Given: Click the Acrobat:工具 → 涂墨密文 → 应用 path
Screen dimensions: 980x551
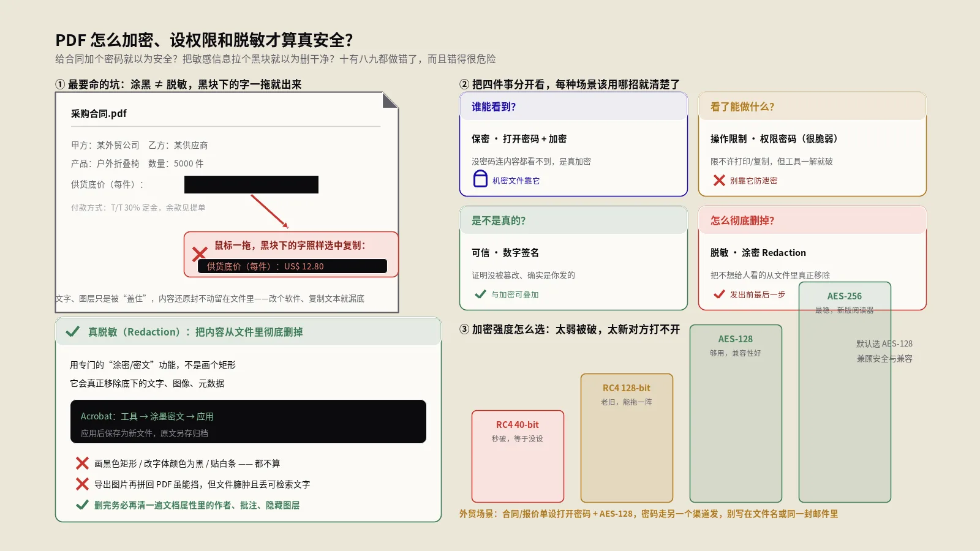Looking at the screenshot, I should pyautogui.click(x=147, y=416).
